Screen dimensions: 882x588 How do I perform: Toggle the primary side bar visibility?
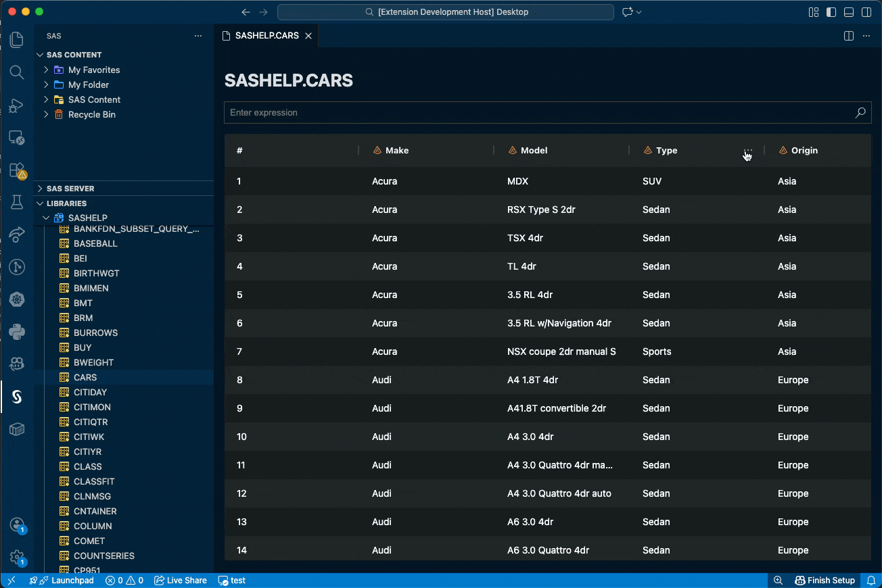click(831, 12)
